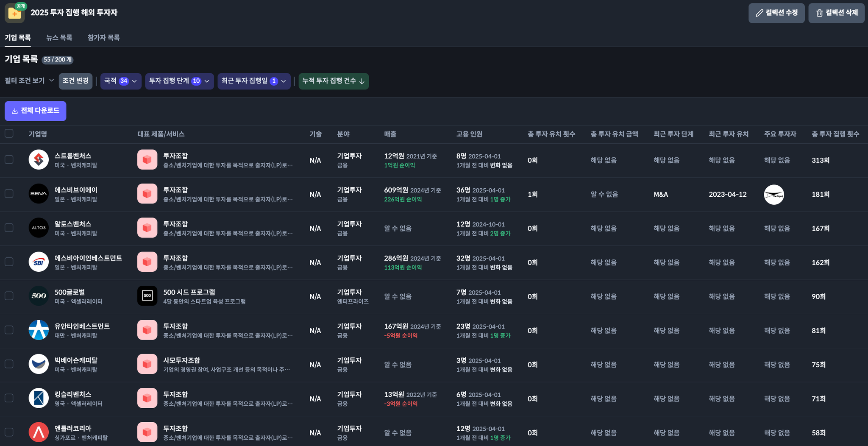The width and height of the screenshot is (868, 446).
Task: Open the SBVA company logo
Action: pyautogui.click(x=39, y=194)
